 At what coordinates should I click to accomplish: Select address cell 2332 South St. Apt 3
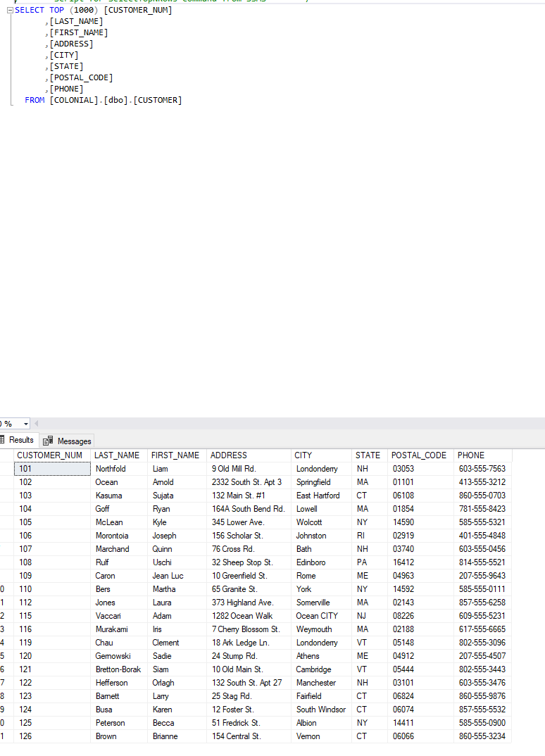click(249, 482)
